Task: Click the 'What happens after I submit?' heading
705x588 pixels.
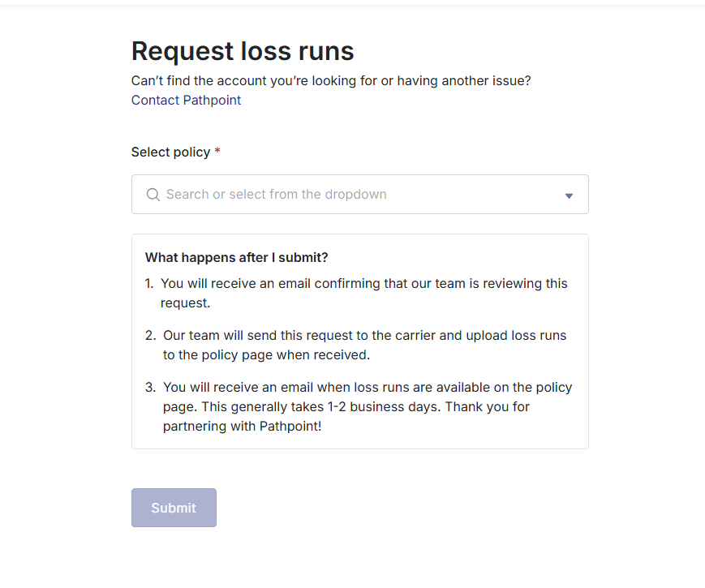Action: pyautogui.click(x=236, y=258)
